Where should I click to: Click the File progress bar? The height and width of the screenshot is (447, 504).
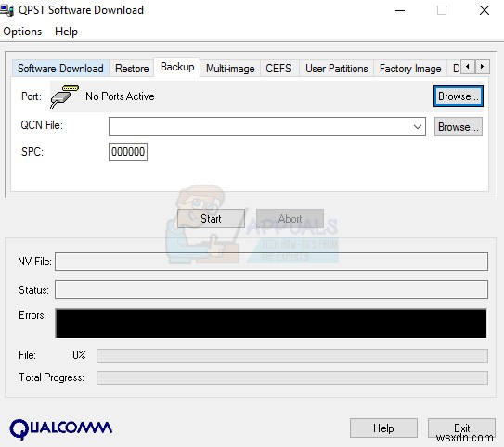(292, 355)
